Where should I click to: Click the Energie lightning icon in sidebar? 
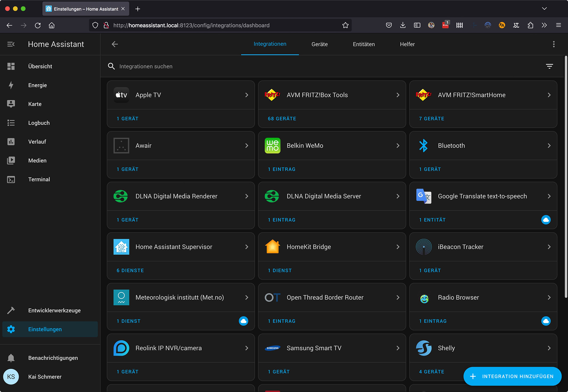11,85
